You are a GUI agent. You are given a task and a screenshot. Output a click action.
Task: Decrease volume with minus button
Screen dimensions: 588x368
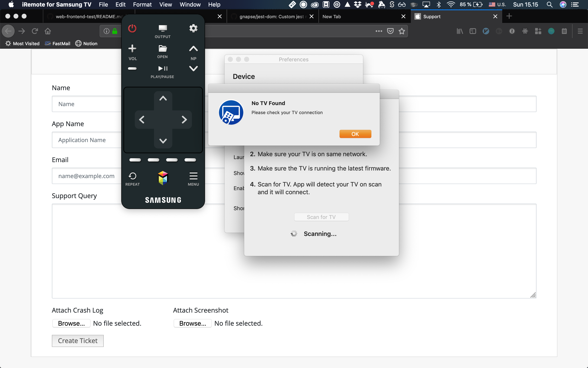coord(132,68)
